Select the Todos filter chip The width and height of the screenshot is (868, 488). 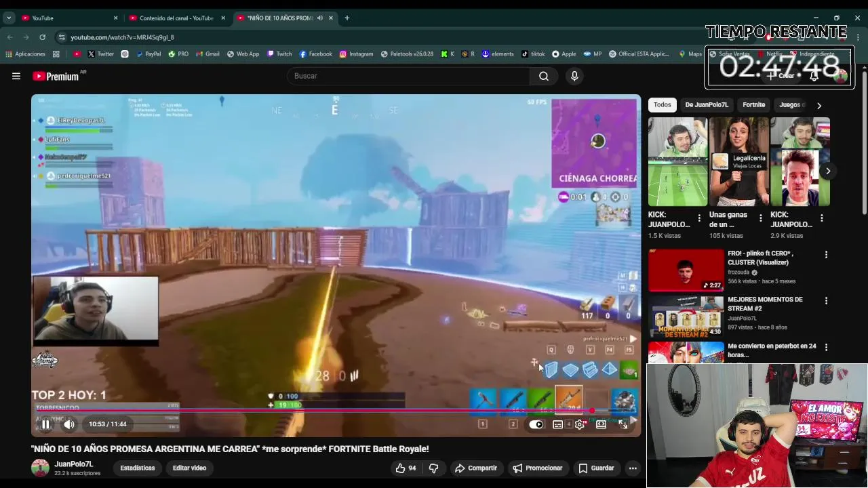(x=663, y=105)
